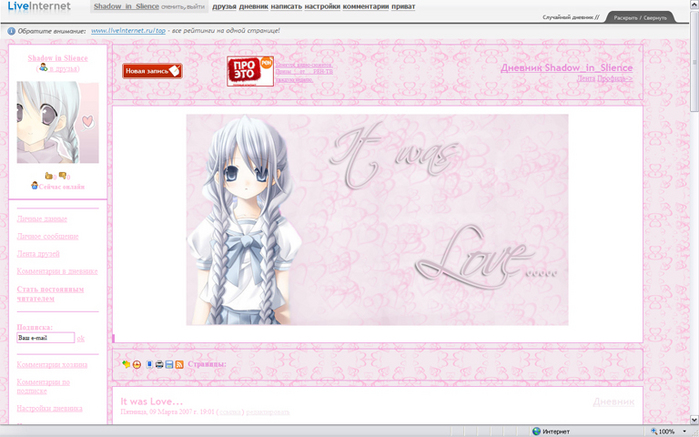Click the 'в друзья' link
The height and width of the screenshot is (437, 699).
click(64, 69)
